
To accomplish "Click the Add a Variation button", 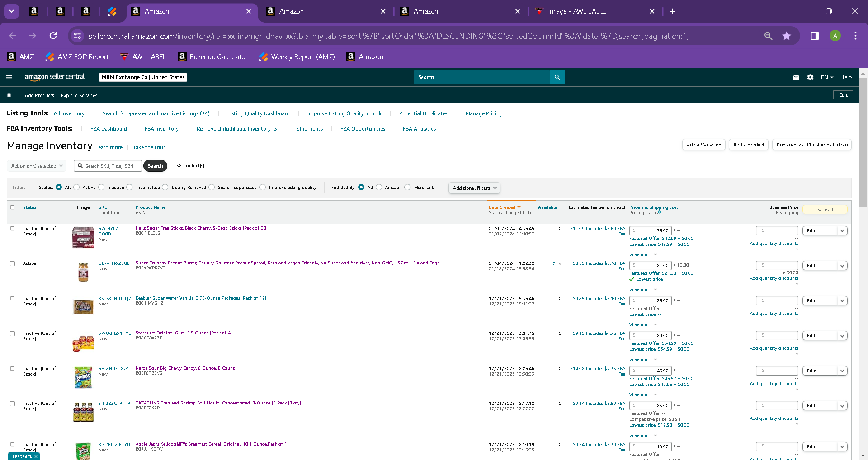I will [704, 145].
